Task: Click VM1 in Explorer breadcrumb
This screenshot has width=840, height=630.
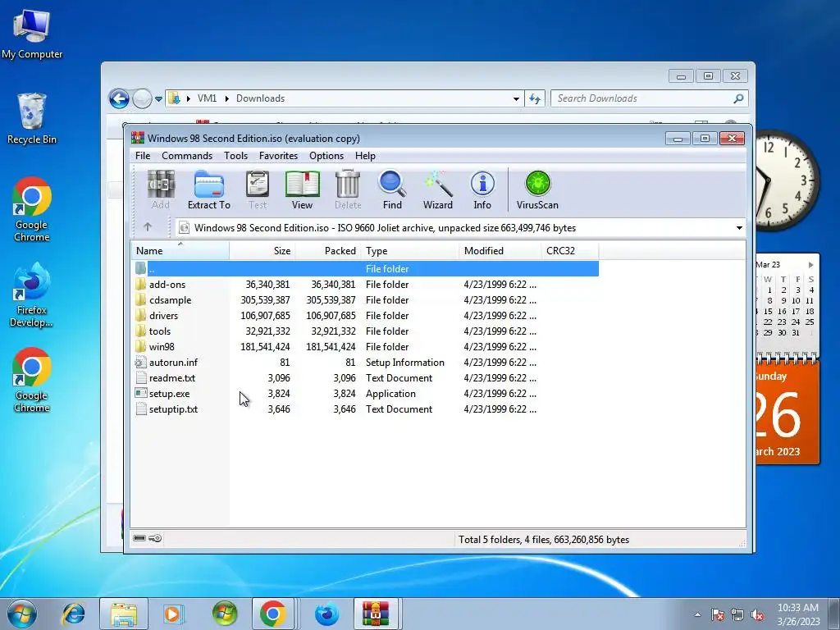Action: click(207, 98)
